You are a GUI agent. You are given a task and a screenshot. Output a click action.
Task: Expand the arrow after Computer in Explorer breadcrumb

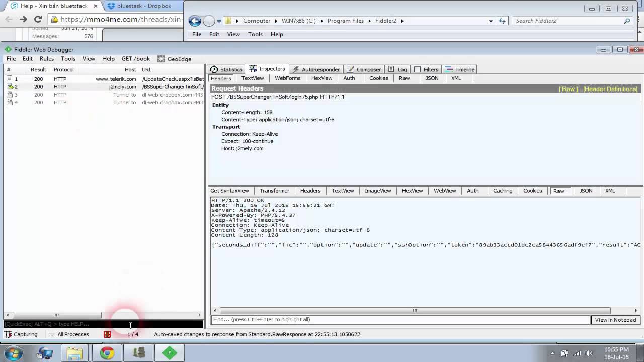tap(275, 21)
